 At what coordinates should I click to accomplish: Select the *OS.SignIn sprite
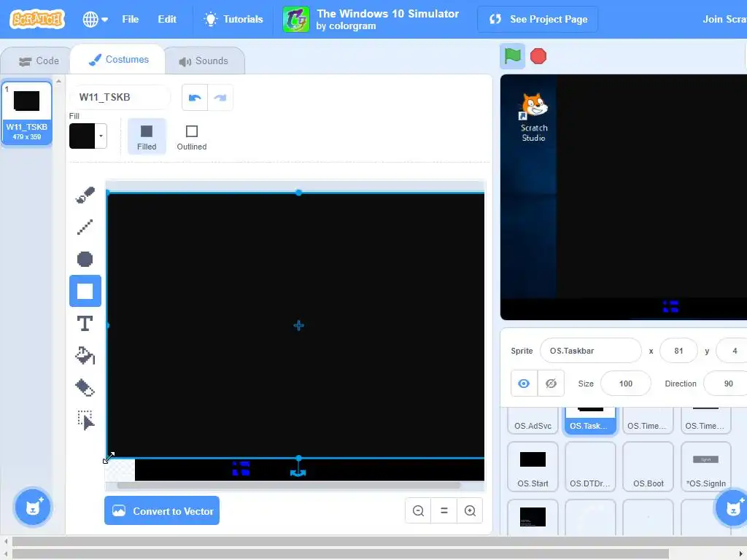pos(705,467)
